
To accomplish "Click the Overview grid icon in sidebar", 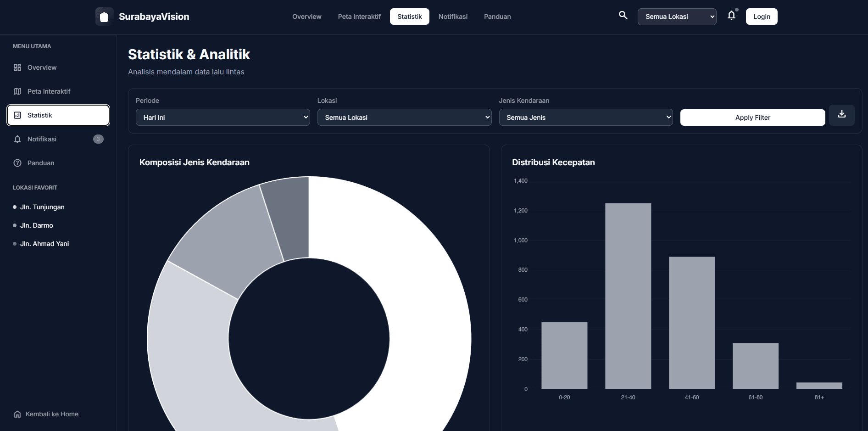I will click(x=17, y=67).
